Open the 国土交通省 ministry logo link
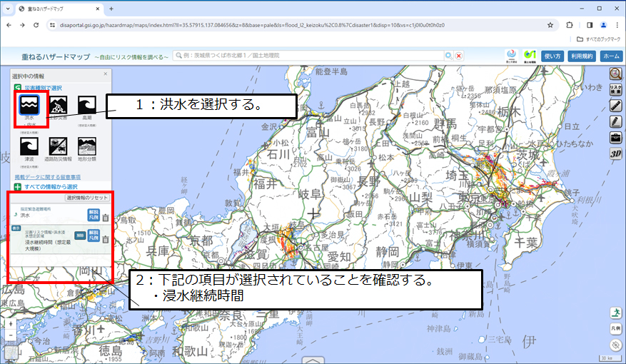 pyautogui.click(x=511, y=56)
